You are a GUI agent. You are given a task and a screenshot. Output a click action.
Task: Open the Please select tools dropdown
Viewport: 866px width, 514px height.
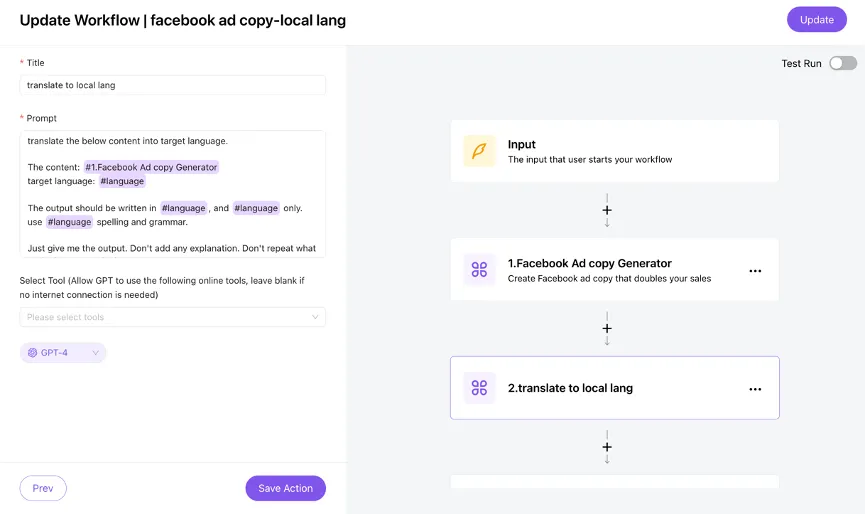(x=172, y=317)
